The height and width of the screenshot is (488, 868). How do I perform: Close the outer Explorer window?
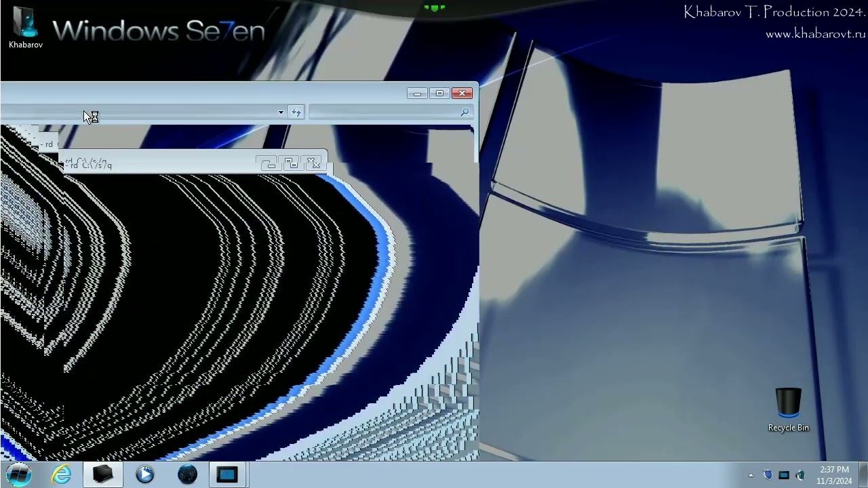pos(462,93)
